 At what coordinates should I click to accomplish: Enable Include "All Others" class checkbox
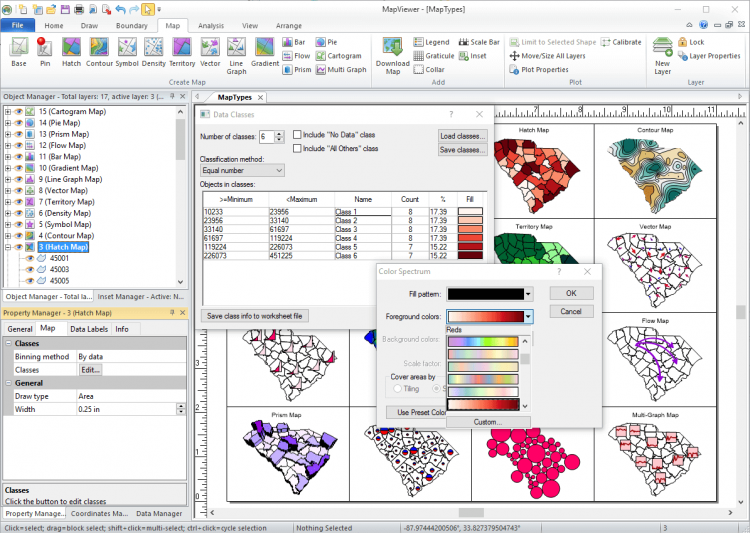coord(297,149)
